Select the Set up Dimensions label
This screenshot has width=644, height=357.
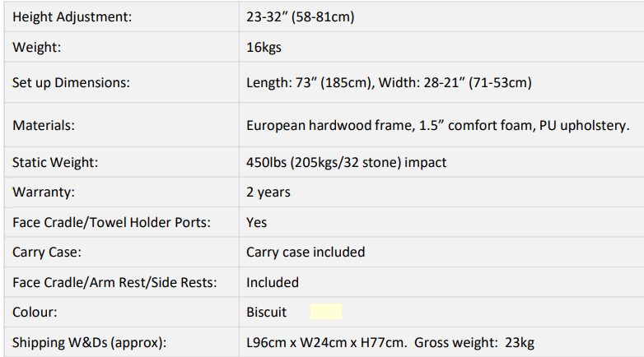point(71,82)
